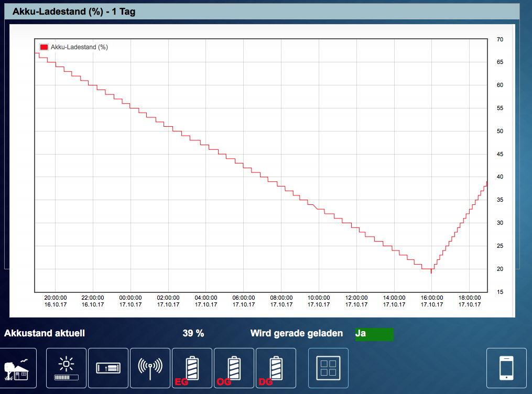The height and width of the screenshot is (394, 532).
Task: Click the '12:00:00 17.10.17' axis label
Action: coord(356,301)
